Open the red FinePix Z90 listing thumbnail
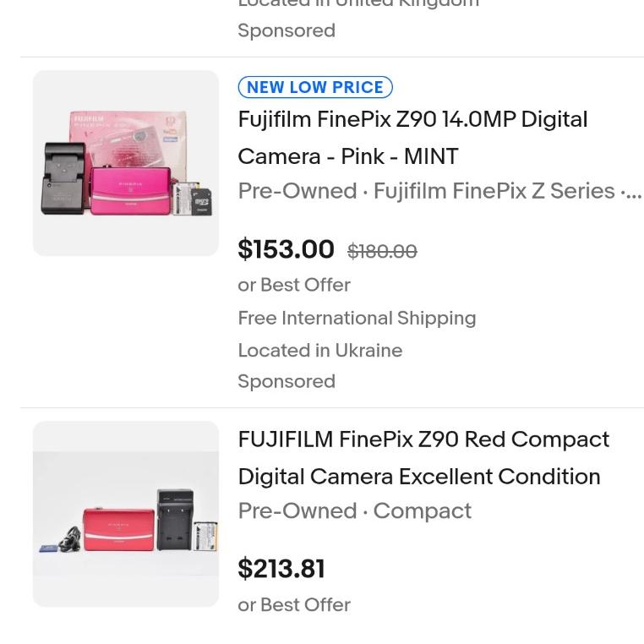 click(x=125, y=514)
